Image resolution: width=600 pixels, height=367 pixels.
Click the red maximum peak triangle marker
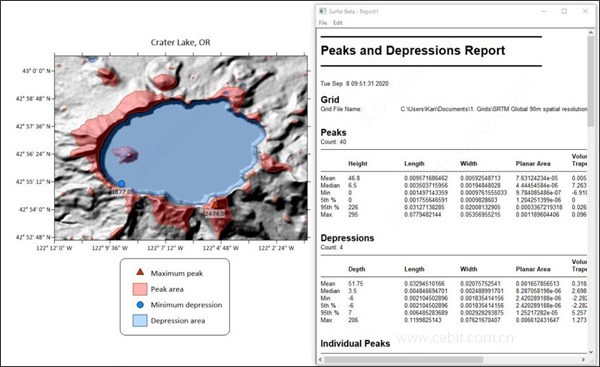tap(215, 205)
